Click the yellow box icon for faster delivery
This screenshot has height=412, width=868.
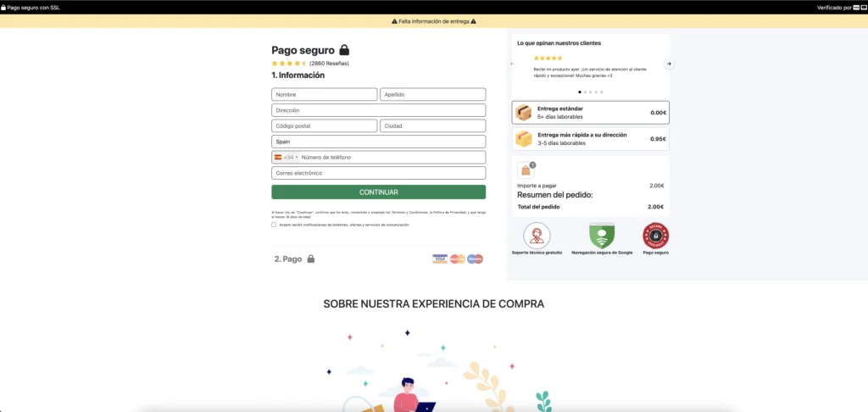pyautogui.click(x=524, y=138)
